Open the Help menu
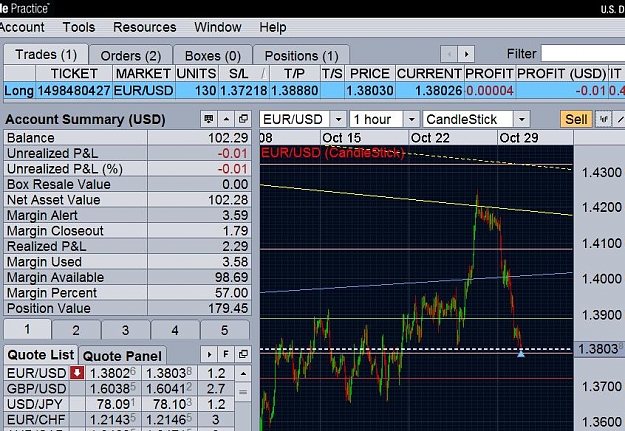625x431 pixels. pos(273,27)
